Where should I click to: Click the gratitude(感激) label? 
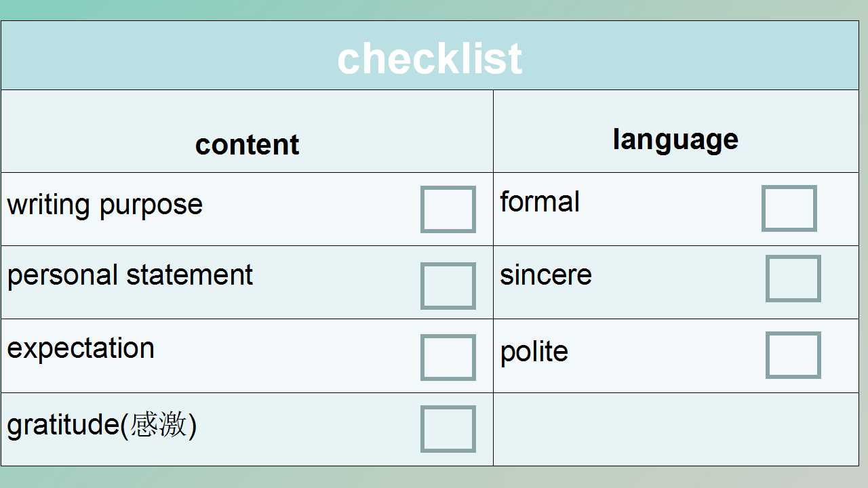[x=102, y=426]
